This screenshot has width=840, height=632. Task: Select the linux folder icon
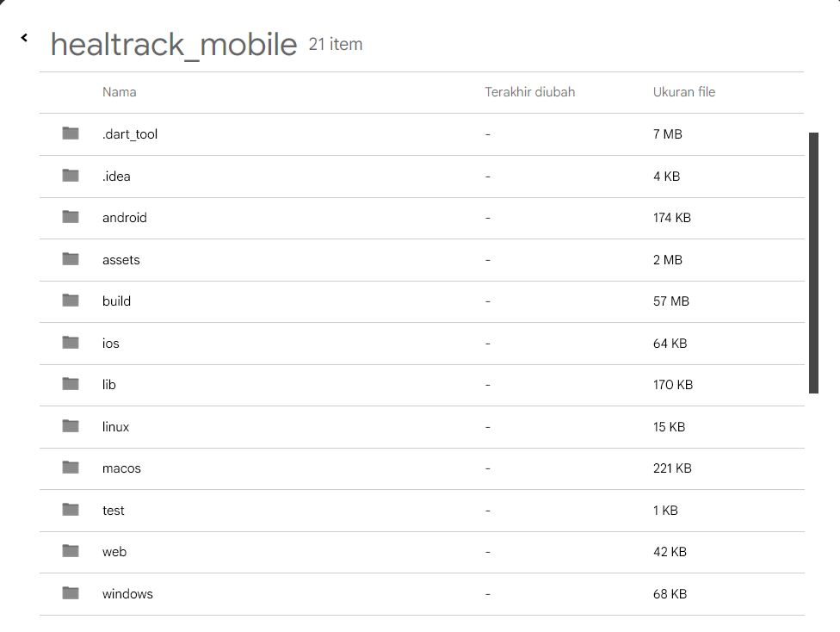[x=71, y=426]
